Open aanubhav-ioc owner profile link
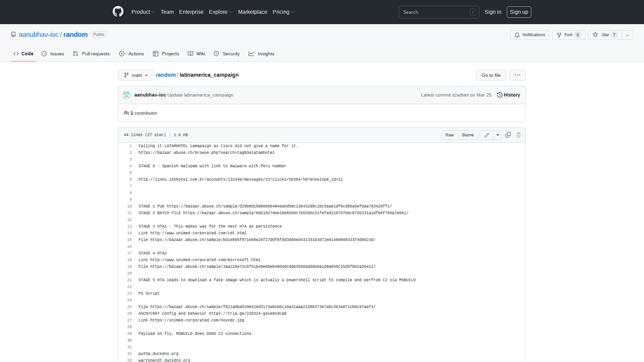 (x=39, y=35)
